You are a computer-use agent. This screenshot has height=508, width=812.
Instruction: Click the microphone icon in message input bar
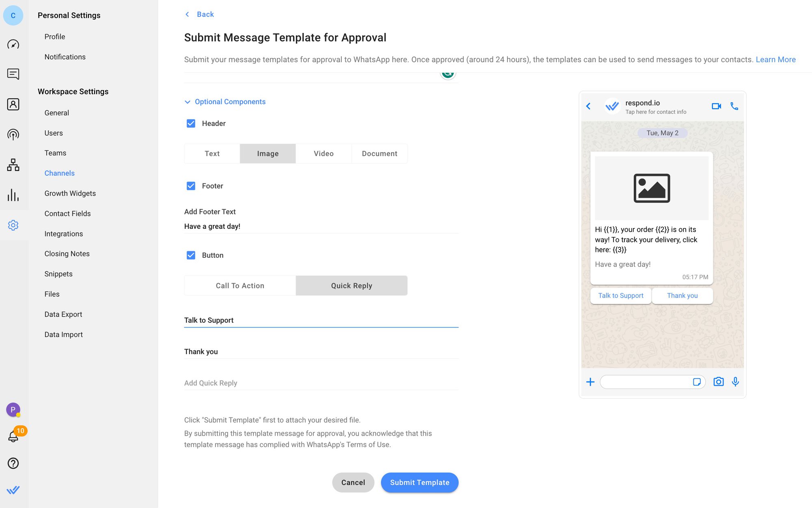[735, 382]
